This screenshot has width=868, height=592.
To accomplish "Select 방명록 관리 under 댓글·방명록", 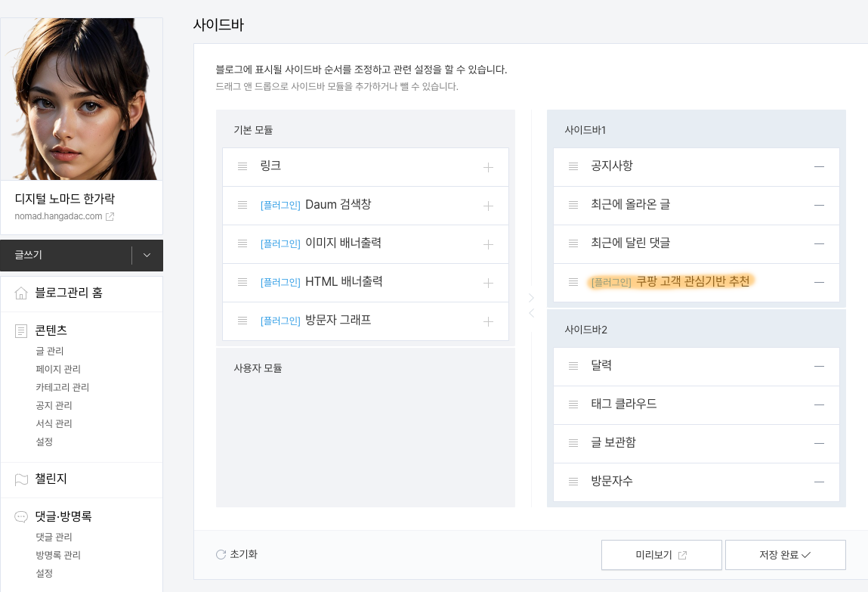I will 58,555.
